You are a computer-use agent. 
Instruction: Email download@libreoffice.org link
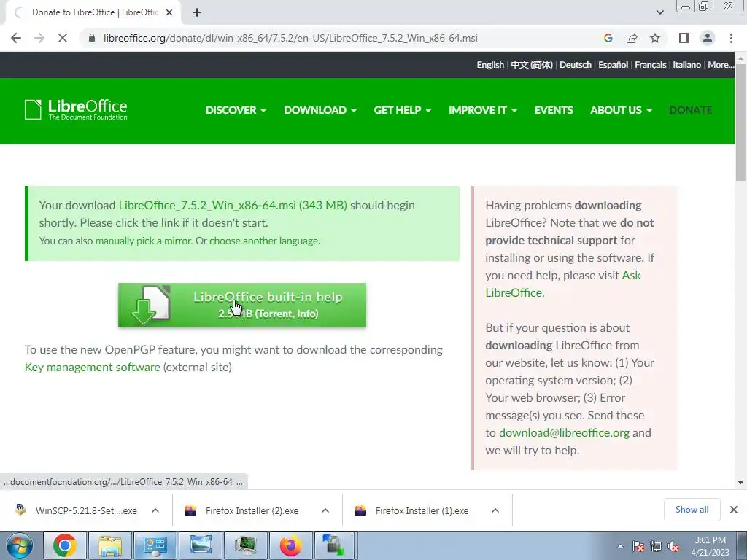click(564, 433)
